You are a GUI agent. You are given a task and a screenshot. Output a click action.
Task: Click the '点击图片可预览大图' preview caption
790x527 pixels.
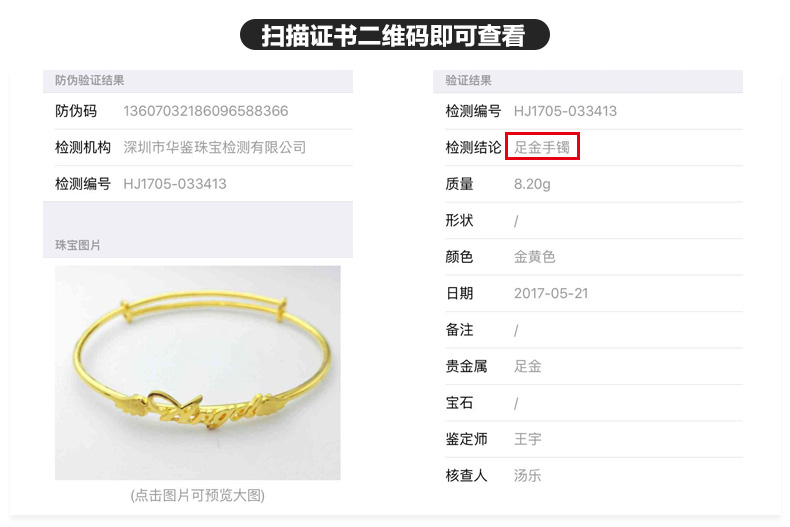point(198,495)
